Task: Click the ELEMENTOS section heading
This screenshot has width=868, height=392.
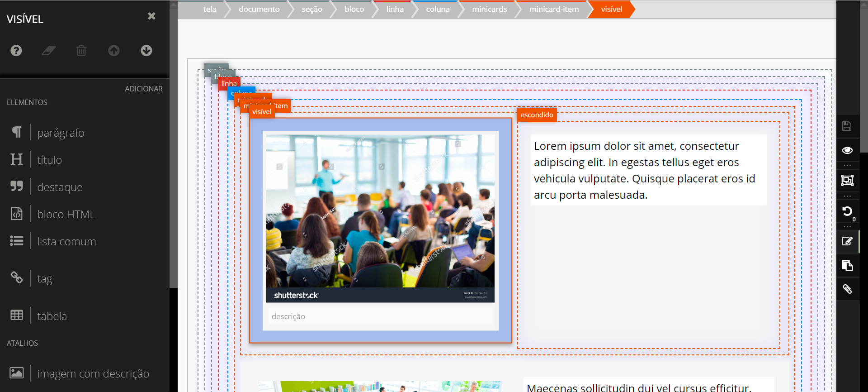Action: (27, 102)
